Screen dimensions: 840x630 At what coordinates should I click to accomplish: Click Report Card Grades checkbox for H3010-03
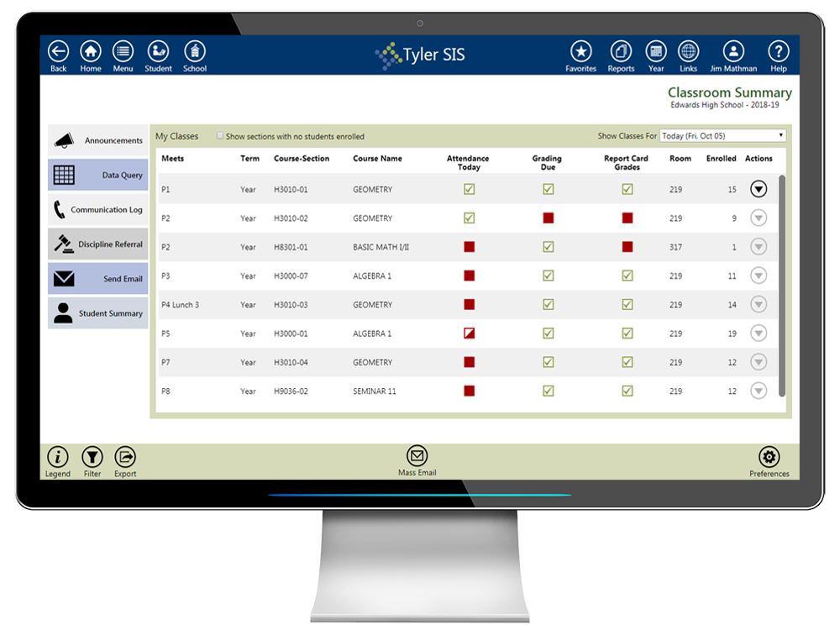coord(627,305)
